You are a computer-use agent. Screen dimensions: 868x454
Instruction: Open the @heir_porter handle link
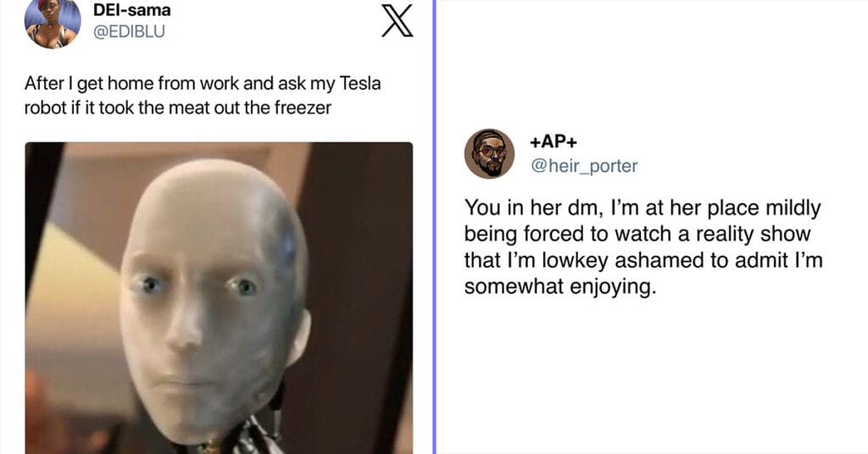(x=584, y=165)
